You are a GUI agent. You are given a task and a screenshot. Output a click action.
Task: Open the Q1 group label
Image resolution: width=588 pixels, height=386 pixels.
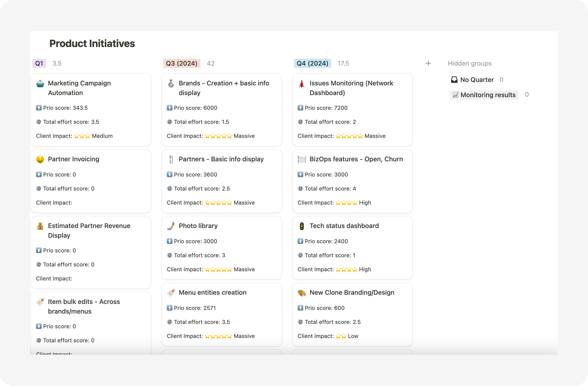39,63
